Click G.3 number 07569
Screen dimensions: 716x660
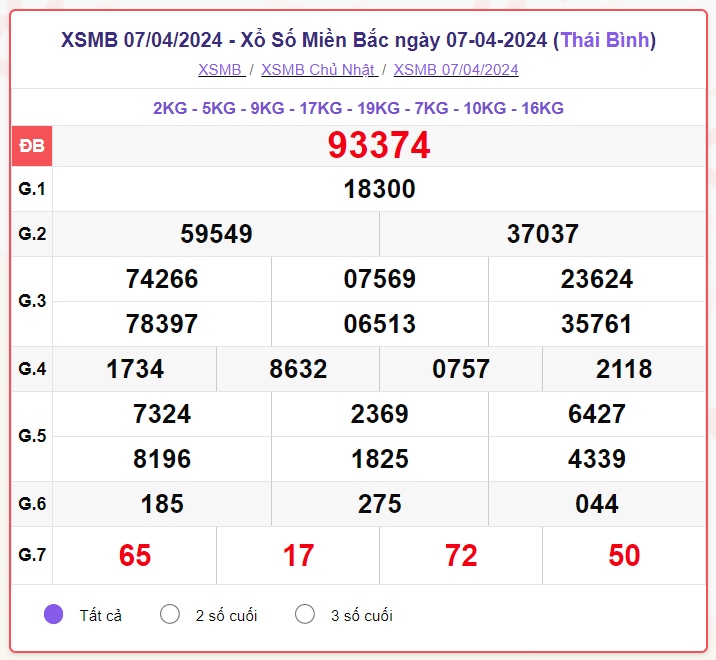(x=379, y=279)
